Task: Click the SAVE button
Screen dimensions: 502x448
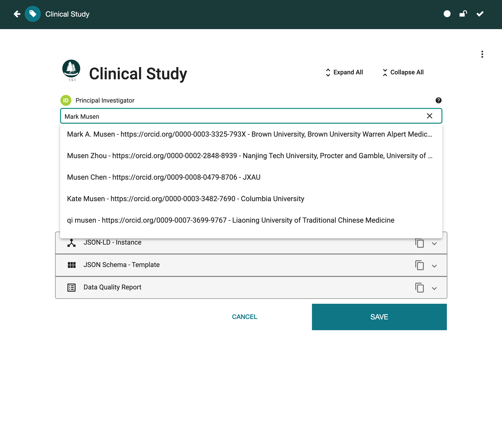Action: pyautogui.click(x=379, y=317)
